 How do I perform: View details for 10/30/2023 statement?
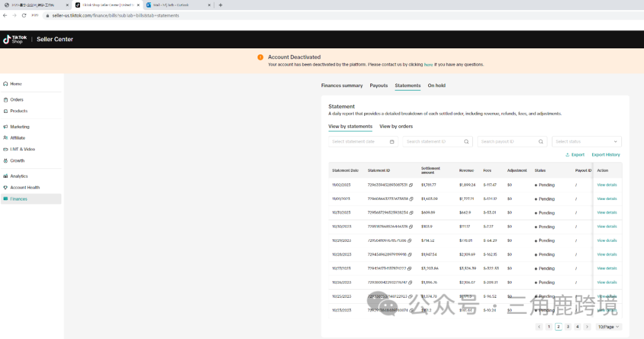(x=607, y=227)
